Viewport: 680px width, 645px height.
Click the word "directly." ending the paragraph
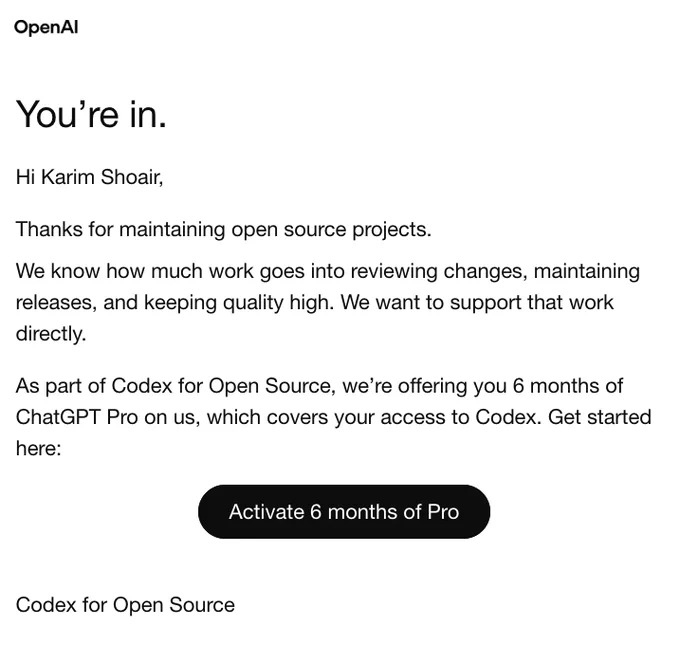(x=51, y=334)
